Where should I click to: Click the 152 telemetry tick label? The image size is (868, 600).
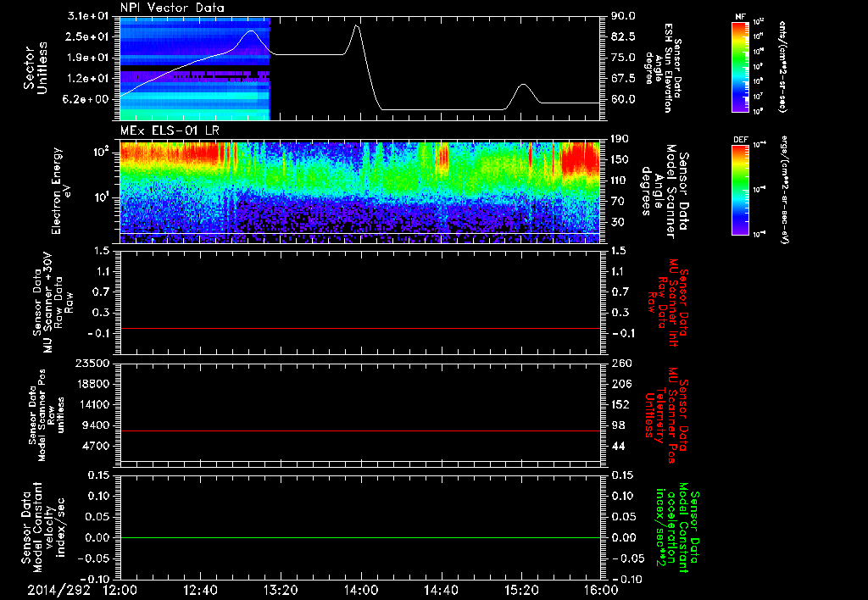620,404
